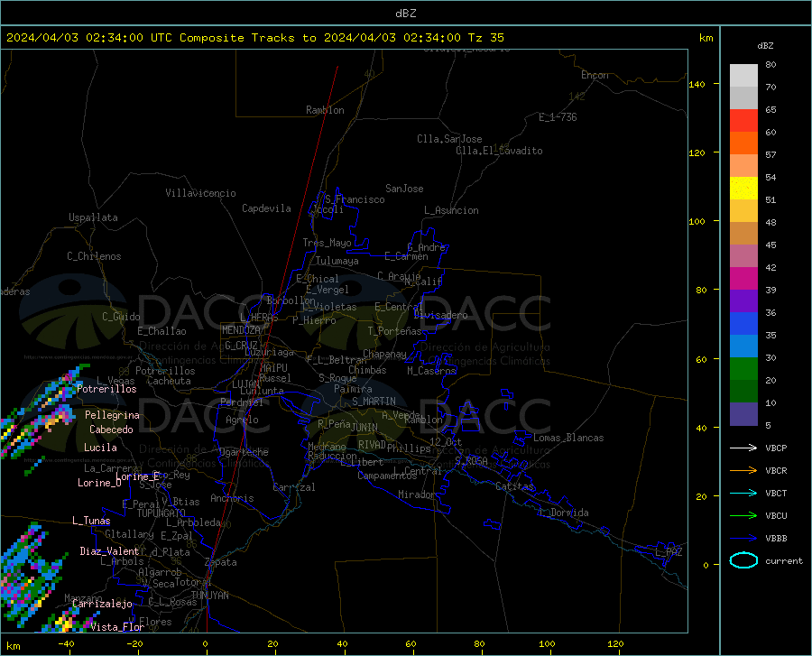
Task: Click the Lomas_Blancas map label
Action: pos(568,438)
